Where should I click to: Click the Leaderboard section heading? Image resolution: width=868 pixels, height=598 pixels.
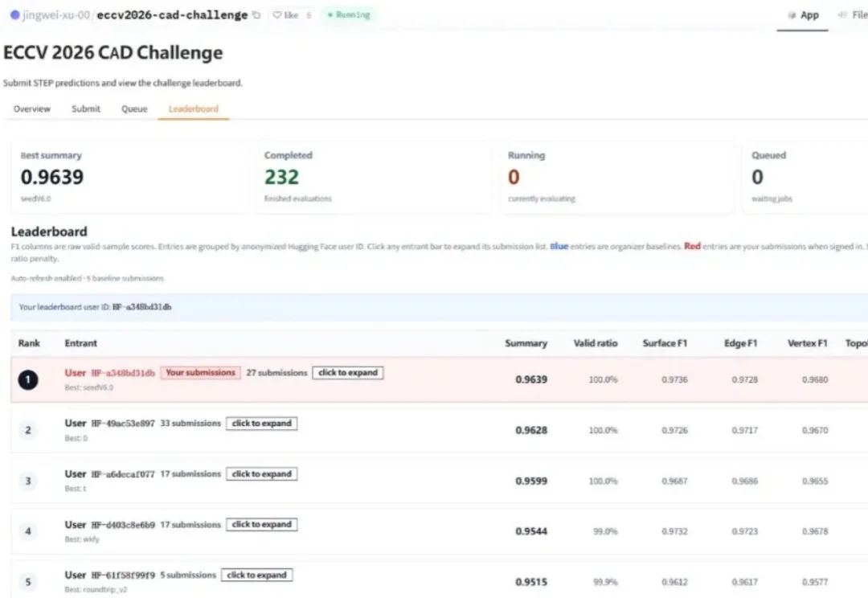(49, 231)
